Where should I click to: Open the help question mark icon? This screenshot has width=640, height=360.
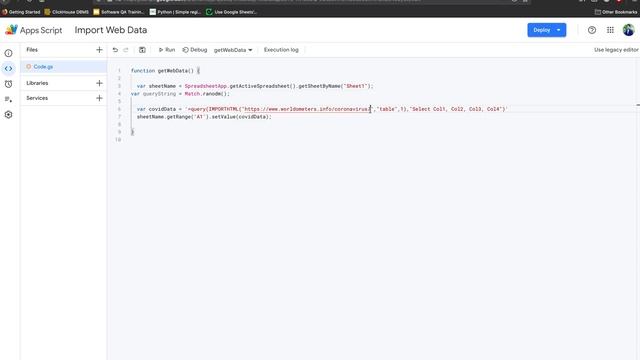(592, 30)
